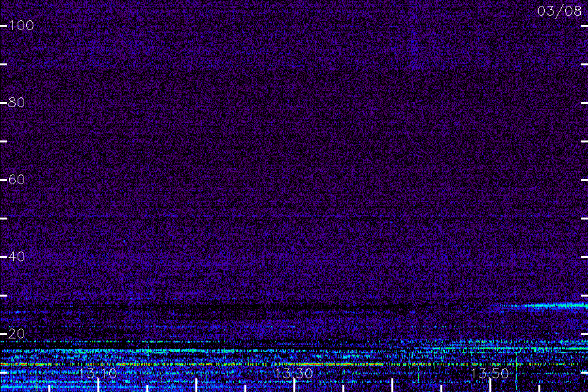The height and width of the screenshot is (392, 588).
Task: Click the 03/08 date label
Action: point(559,11)
